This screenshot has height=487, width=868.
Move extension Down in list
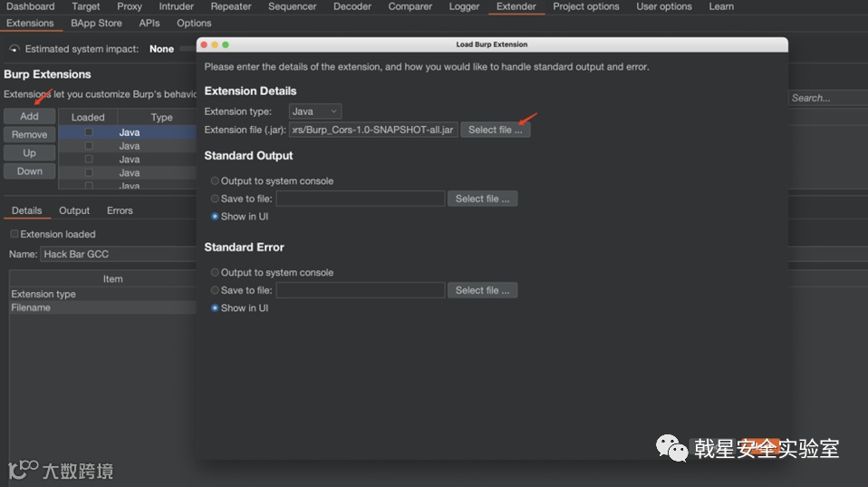tap(29, 171)
